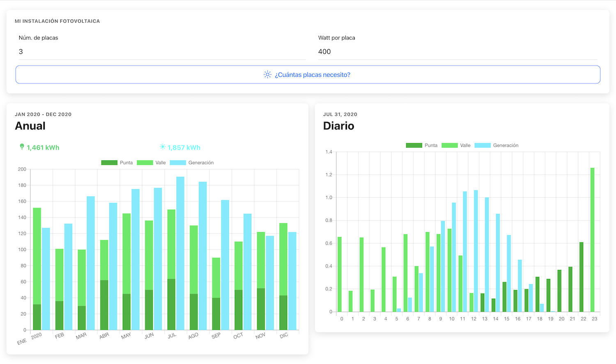Click the sun icon in the placas button

267,75
